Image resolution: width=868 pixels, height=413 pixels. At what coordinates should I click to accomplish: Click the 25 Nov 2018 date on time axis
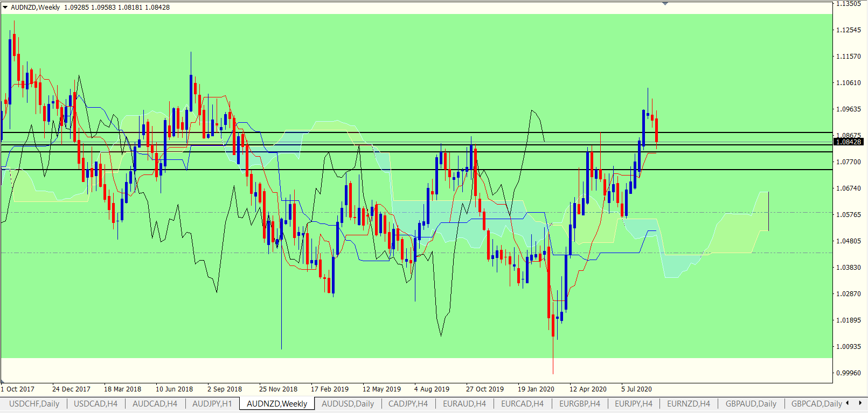(x=278, y=389)
